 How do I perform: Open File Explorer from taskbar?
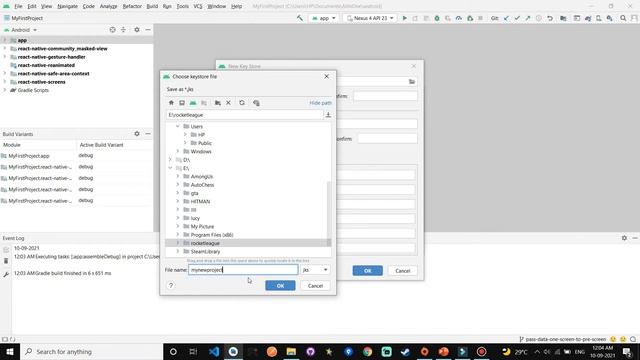(x=291, y=351)
